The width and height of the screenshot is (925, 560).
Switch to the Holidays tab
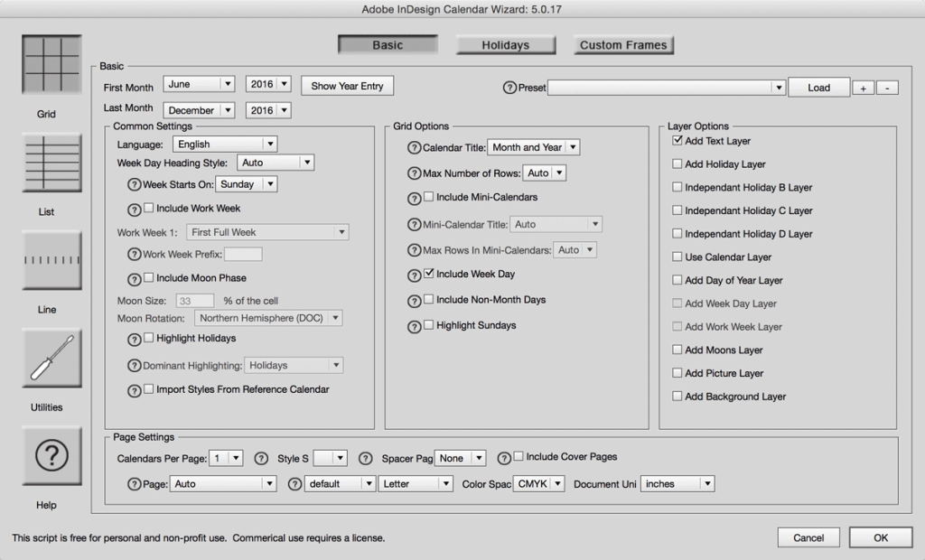click(506, 44)
